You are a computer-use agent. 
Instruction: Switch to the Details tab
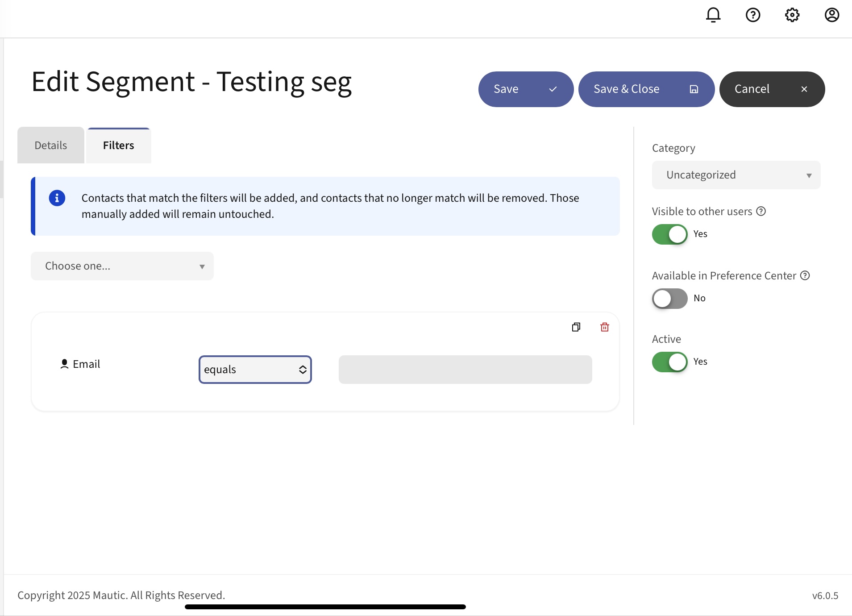click(51, 146)
